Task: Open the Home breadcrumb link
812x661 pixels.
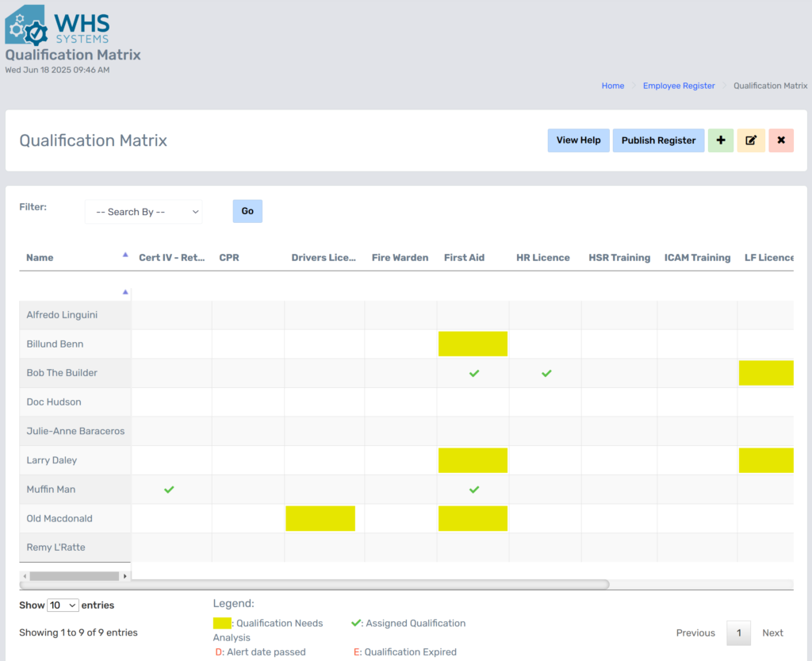Action: pyautogui.click(x=612, y=86)
